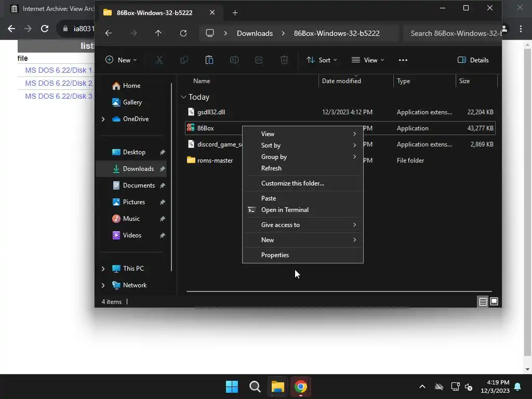Screen dimensions: 532x399
Task: Click the Cut scissors icon in toolbar
Action: coord(159,60)
